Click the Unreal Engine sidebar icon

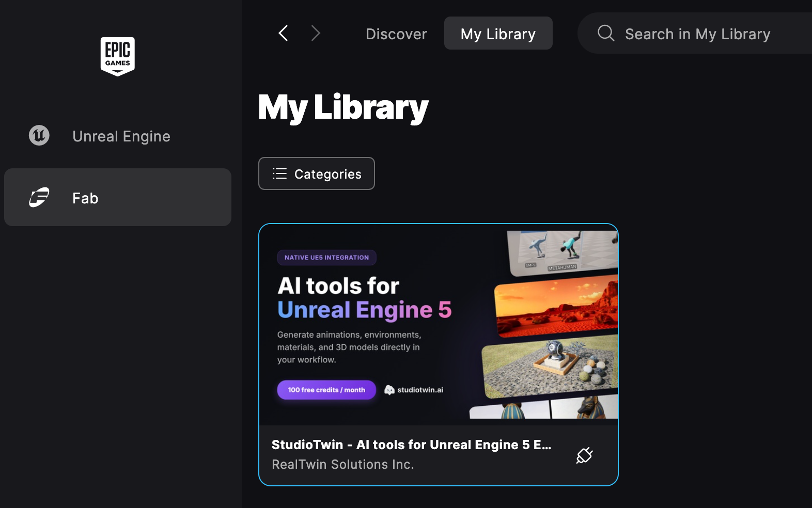39,136
